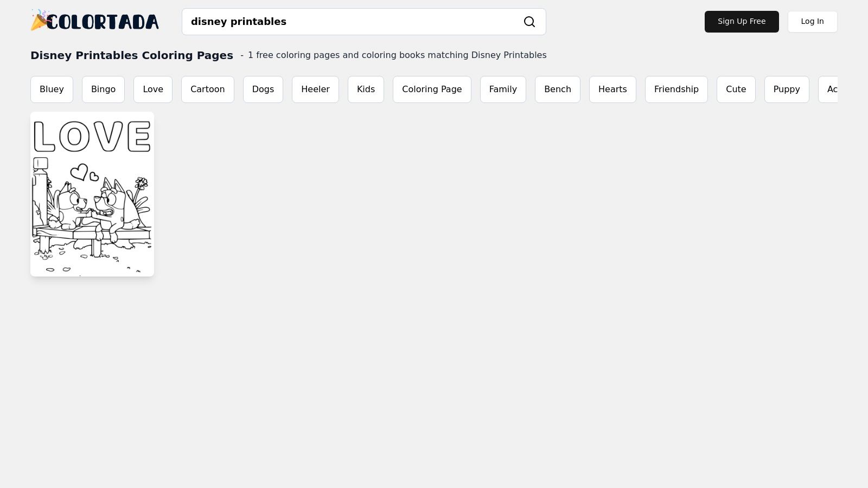The image size is (868, 488).
Task: Click the magnifying glass search icon
Action: point(529,22)
